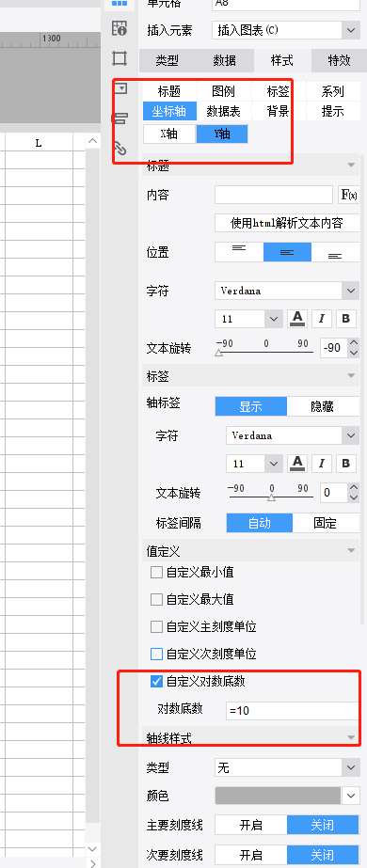Toggle bold for the title font
Image resolution: width=367 pixels, height=868 pixels.
point(346,318)
